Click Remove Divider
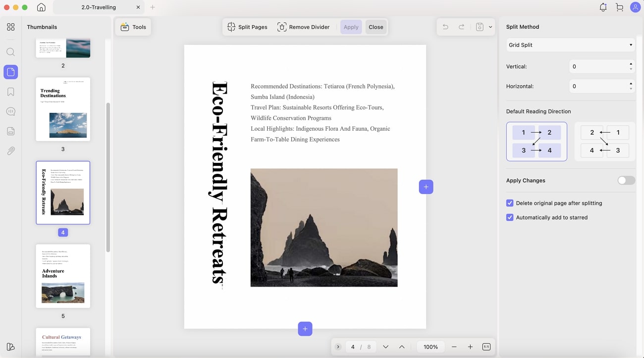The width and height of the screenshot is (644, 358). tap(303, 27)
